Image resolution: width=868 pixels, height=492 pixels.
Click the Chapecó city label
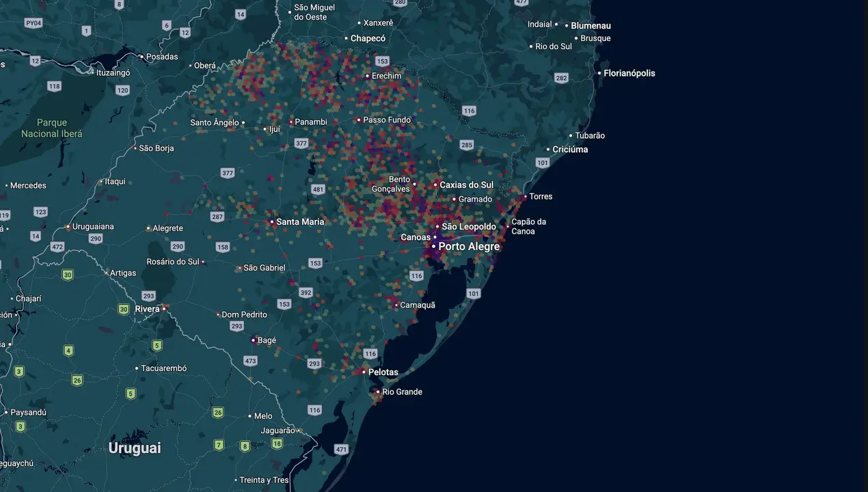click(368, 38)
